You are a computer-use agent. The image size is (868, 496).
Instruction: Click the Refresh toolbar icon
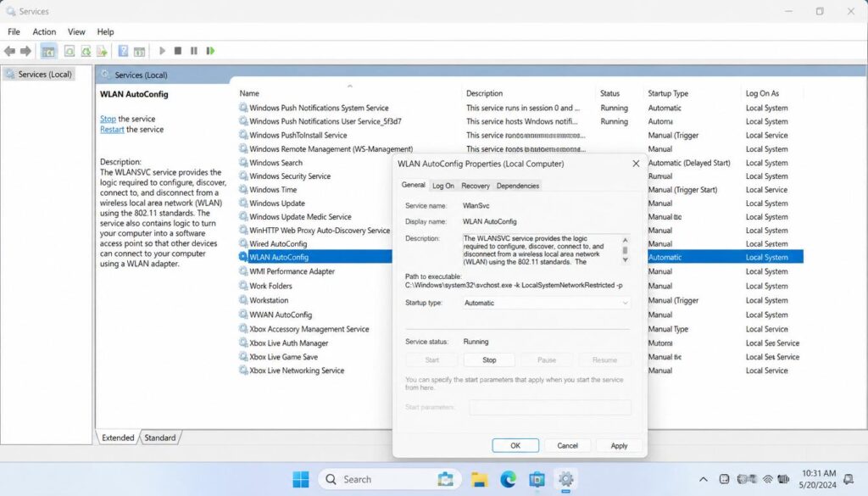click(x=86, y=51)
